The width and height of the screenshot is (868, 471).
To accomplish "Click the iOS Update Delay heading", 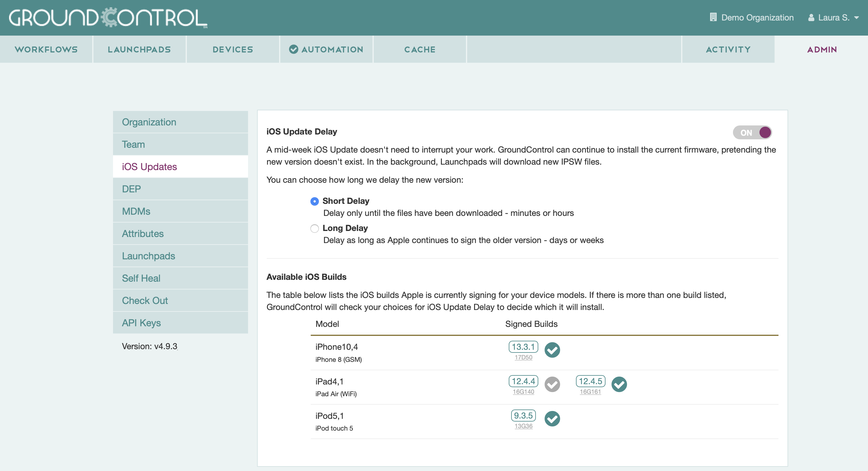I will pyautogui.click(x=302, y=131).
